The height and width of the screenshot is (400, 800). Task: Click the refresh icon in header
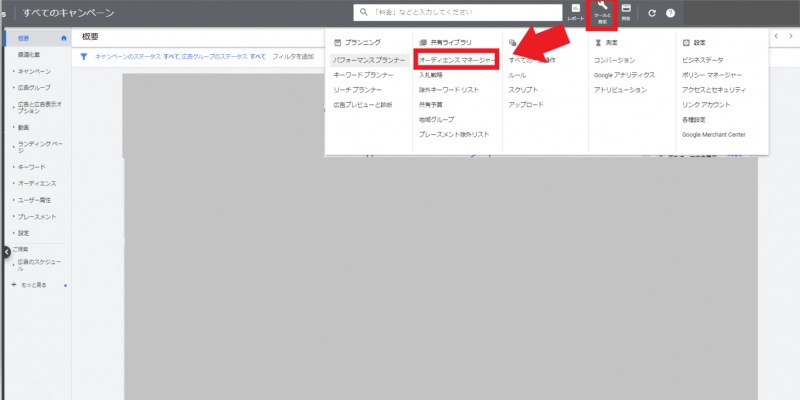pyautogui.click(x=652, y=13)
